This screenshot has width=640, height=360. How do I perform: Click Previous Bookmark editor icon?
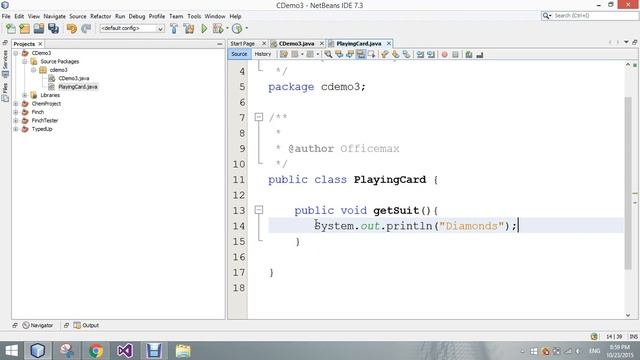click(384, 54)
